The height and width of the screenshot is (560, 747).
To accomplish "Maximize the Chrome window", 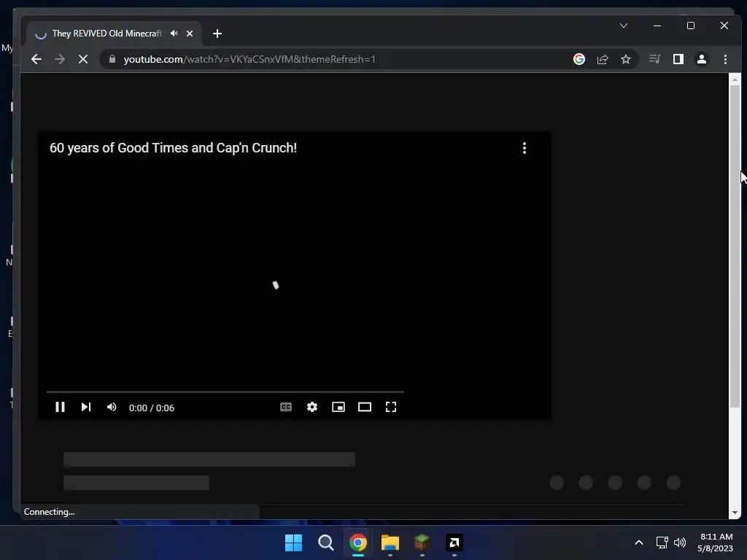I will click(x=691, y=26).
